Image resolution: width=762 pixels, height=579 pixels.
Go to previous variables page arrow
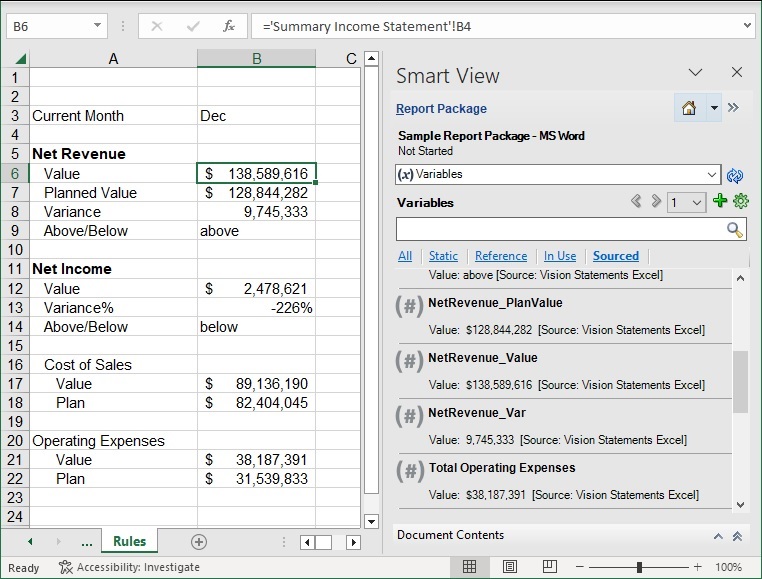pos(636,201)
